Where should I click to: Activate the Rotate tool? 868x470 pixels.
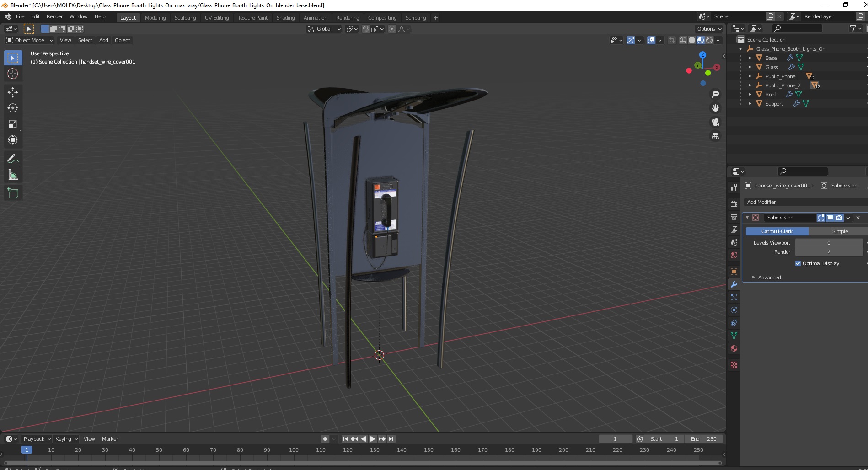pyautogui.click(x=13, y=108)
